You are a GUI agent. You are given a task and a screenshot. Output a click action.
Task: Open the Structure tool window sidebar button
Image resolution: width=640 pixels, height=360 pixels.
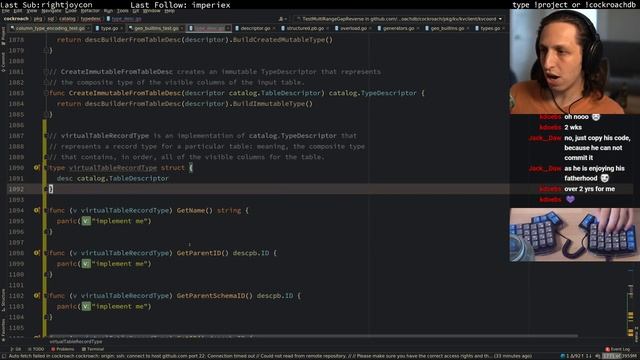(x=3, y=300)
